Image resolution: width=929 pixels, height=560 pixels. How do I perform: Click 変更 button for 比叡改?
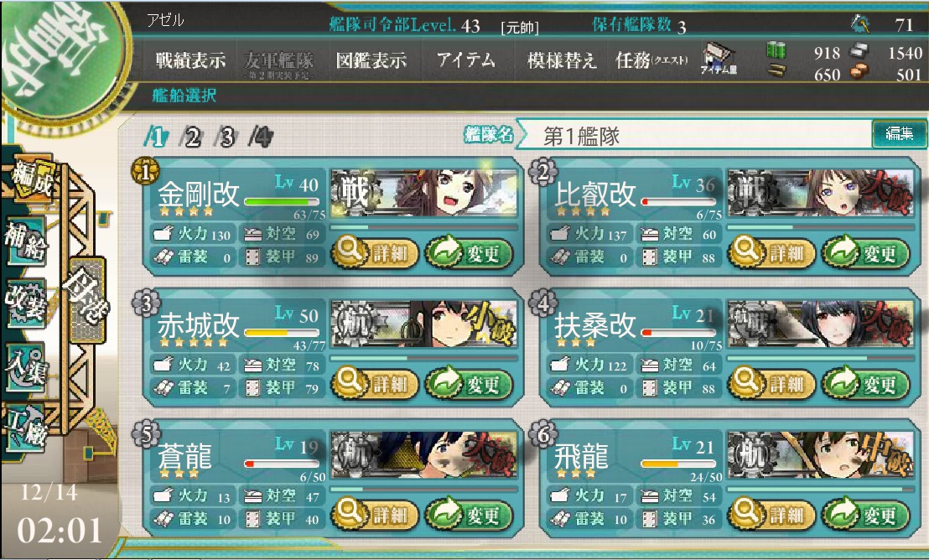(x=866, y=254)
